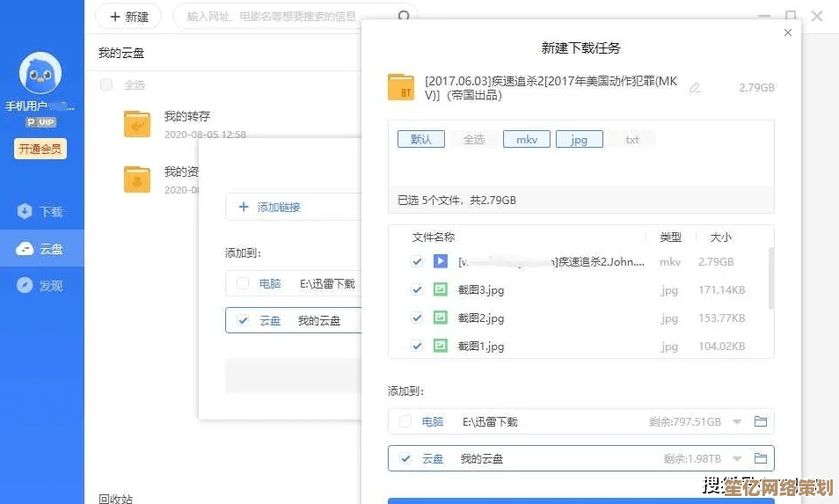Screen dimensions: 839x504
Task: Open the 发现 sidebar section
Action: point(41,286)
